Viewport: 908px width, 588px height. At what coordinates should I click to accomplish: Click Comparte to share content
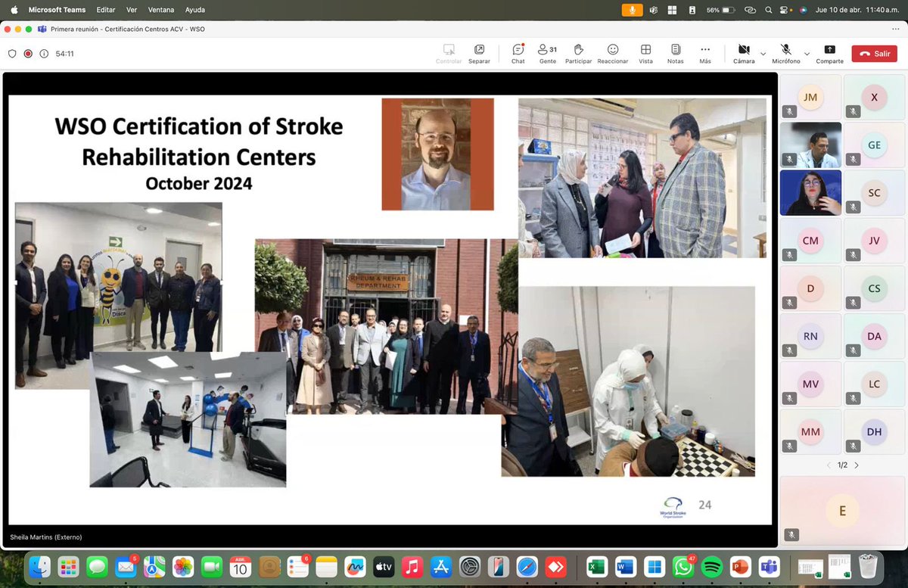point(829,53)
